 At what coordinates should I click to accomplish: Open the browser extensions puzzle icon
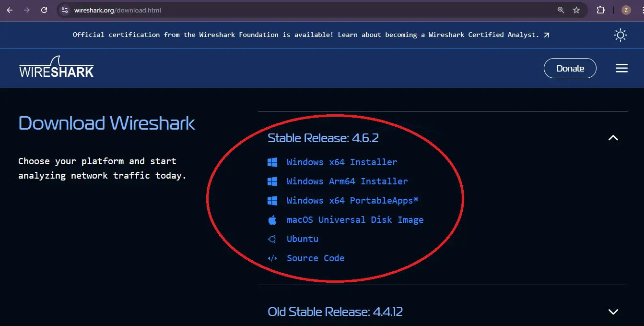(x=600, y=10)
